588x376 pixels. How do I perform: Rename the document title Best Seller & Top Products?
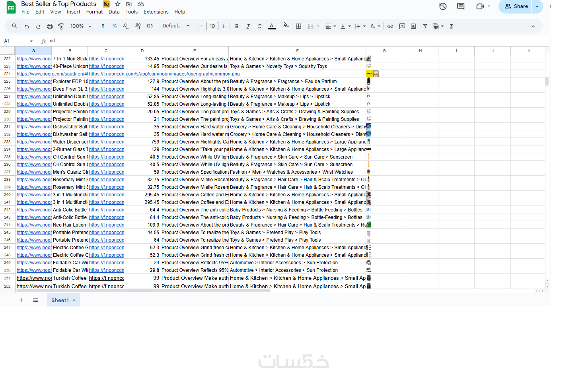click(x=58, y=4)
